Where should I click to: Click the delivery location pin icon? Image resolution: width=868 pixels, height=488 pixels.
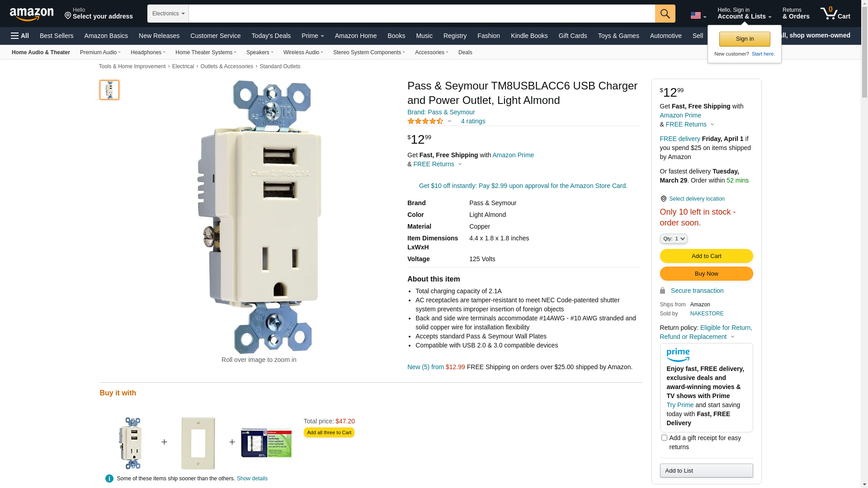[663, 199]
